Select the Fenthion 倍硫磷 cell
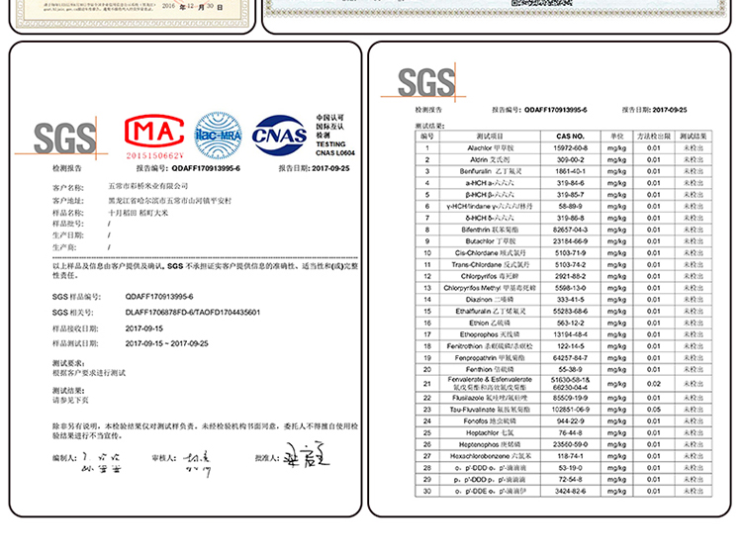Screen dimensions: 742x560 [x=490, y=369]
